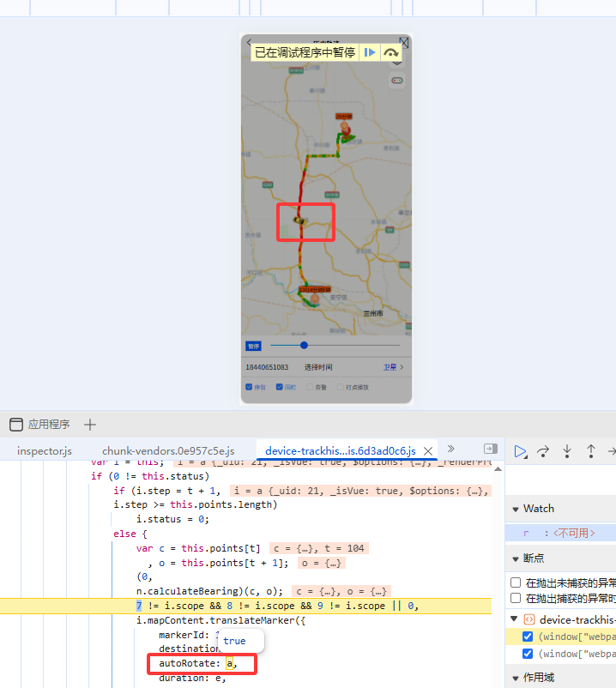Enable pause on uncaught exceptions checkbox
The width and height of the screenshot is (616, 688).
[x=516, y=582]
